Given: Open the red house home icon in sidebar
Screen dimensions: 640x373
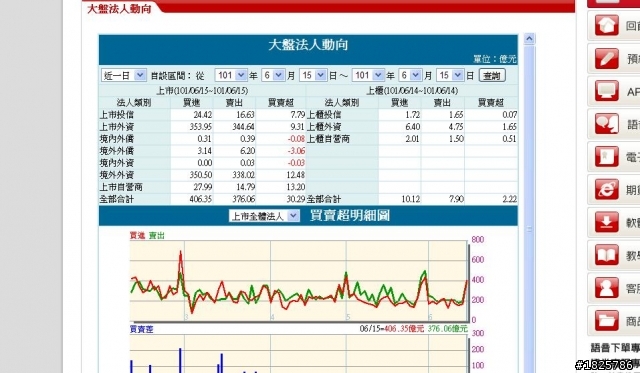Looking at the screenshot, I should [607, 25].
